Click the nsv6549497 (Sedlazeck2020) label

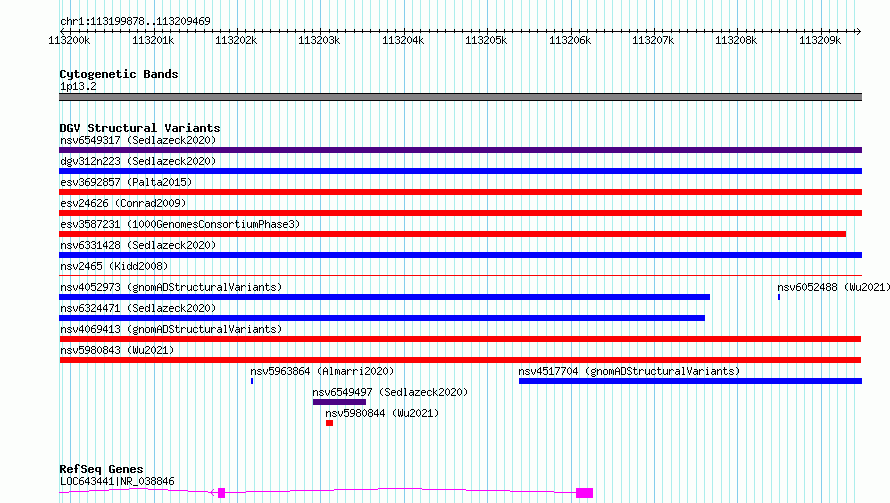click(390, 392)
